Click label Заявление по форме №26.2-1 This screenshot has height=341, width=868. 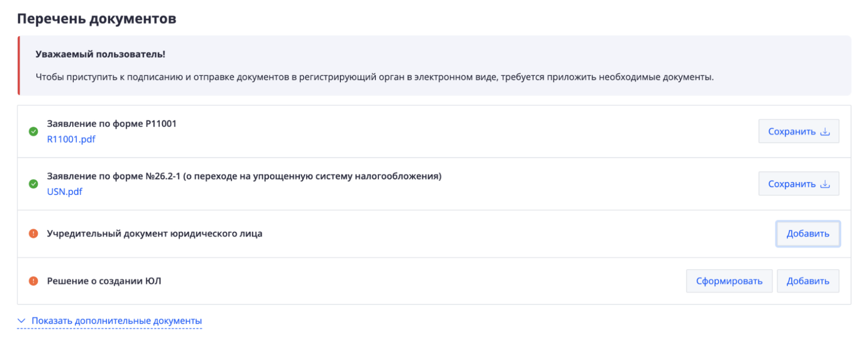tap(244, 176)
